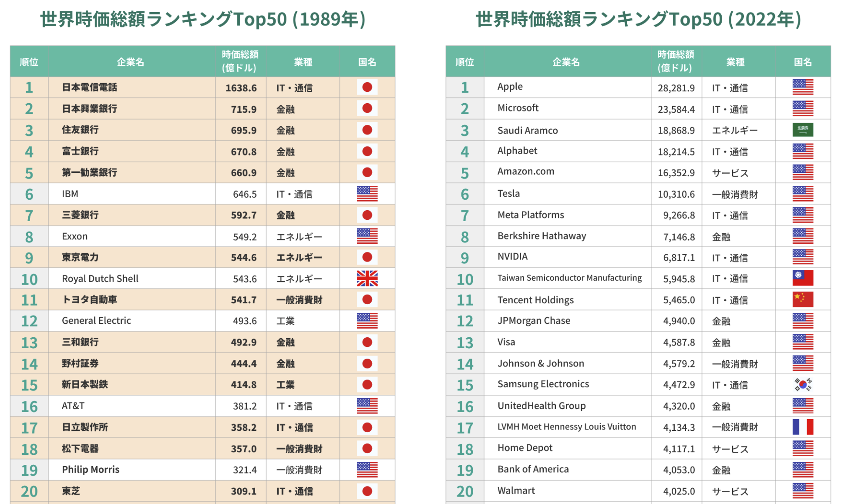This screenshot has width=841, height=504.
Task: Click the 18,868.9 value for Saudi Aramco
Action: (x=676, y=131)
